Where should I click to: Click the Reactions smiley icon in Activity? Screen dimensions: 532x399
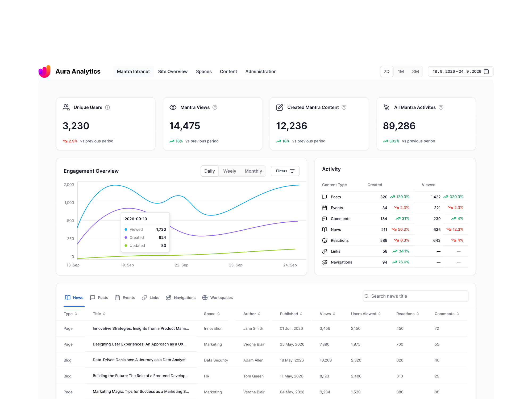pos(325,240)
